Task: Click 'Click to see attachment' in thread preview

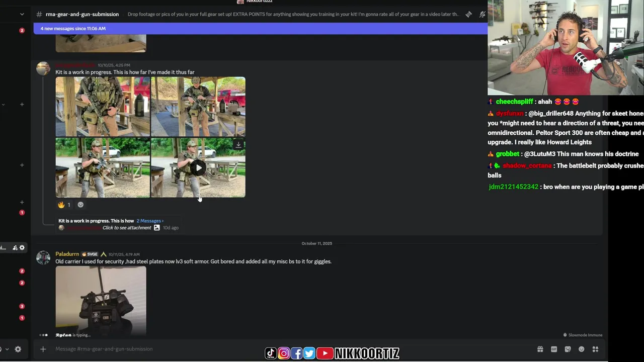Action: point(127,228)
